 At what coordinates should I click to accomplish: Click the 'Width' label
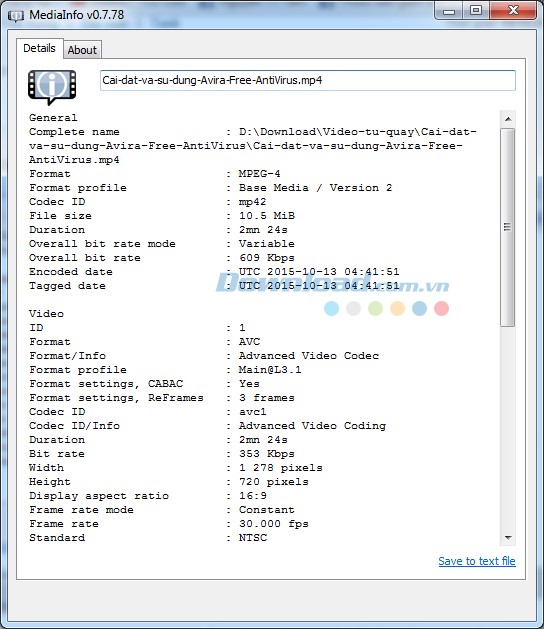[x=46, y=468]
